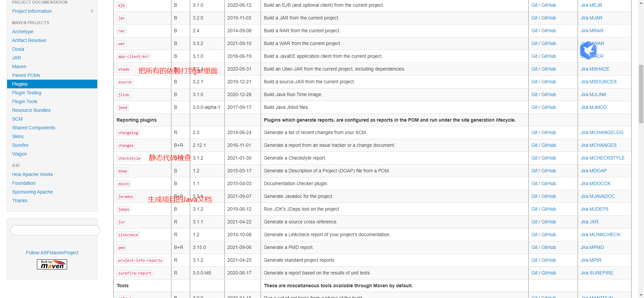Image resolution: width=644 pixels, height=298 pixels.
Task: Open the jxr plugin link
Action: (121, 222)
